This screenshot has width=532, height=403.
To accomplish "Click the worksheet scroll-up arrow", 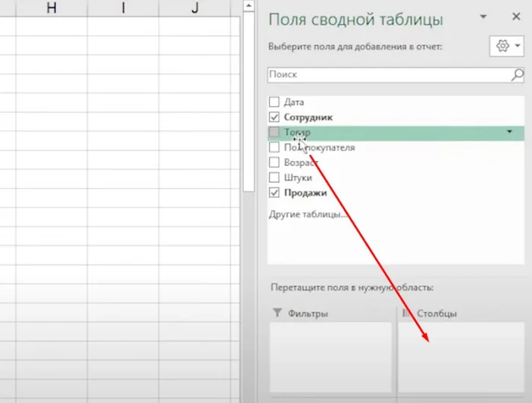I will (x=248, y=7).
